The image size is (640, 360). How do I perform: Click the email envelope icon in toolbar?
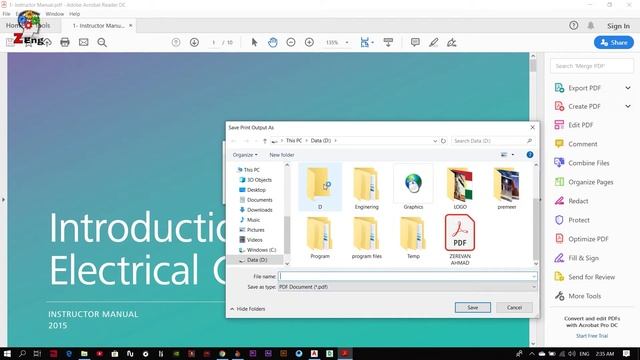(x=83, y=42)
